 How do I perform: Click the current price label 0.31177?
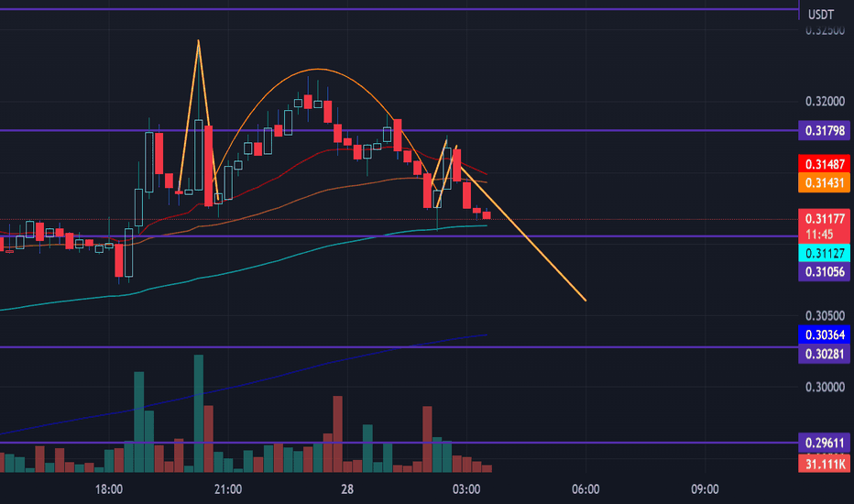824,219
